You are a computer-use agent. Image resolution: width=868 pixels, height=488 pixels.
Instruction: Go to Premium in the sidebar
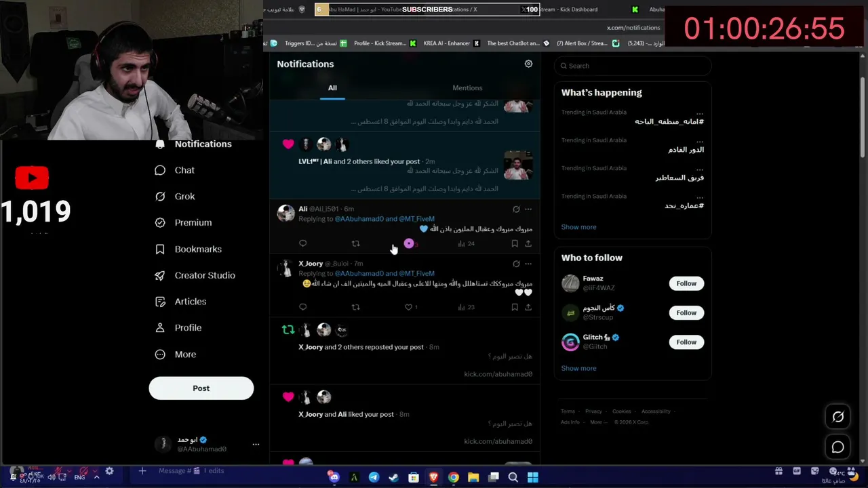(x=183, y=222)
